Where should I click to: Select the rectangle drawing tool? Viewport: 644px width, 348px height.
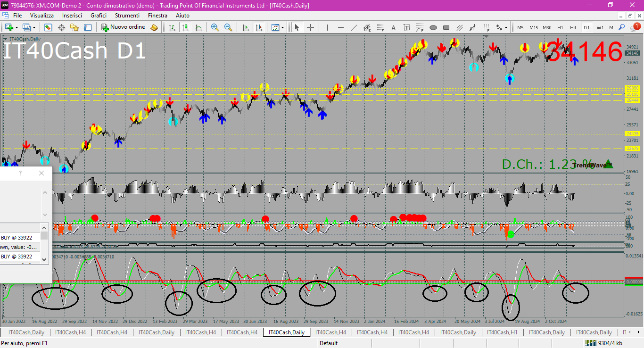pyautogui.click(x=446, y=27)
